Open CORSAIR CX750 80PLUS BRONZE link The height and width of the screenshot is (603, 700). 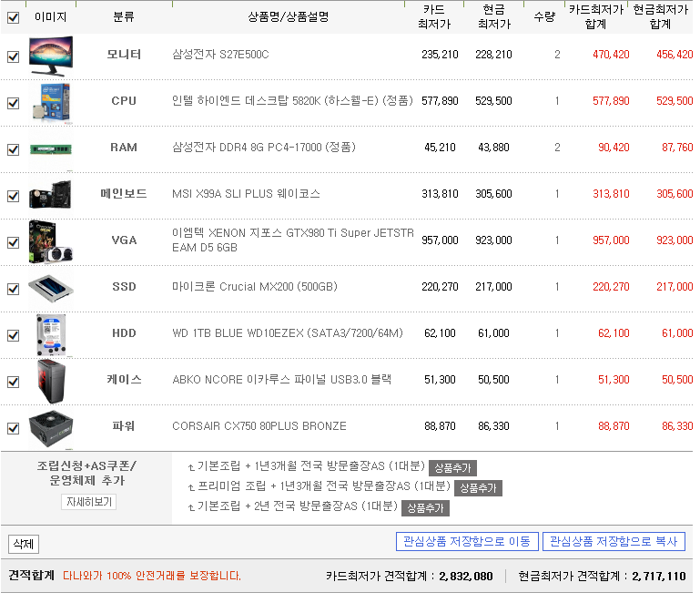(259, 426)
